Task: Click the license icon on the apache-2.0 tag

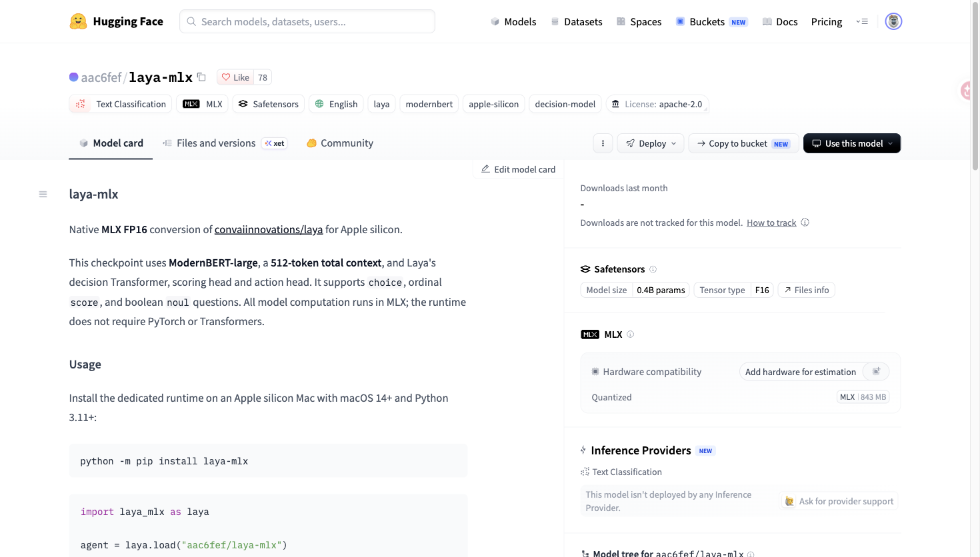Action: click(x=615, y=104)
